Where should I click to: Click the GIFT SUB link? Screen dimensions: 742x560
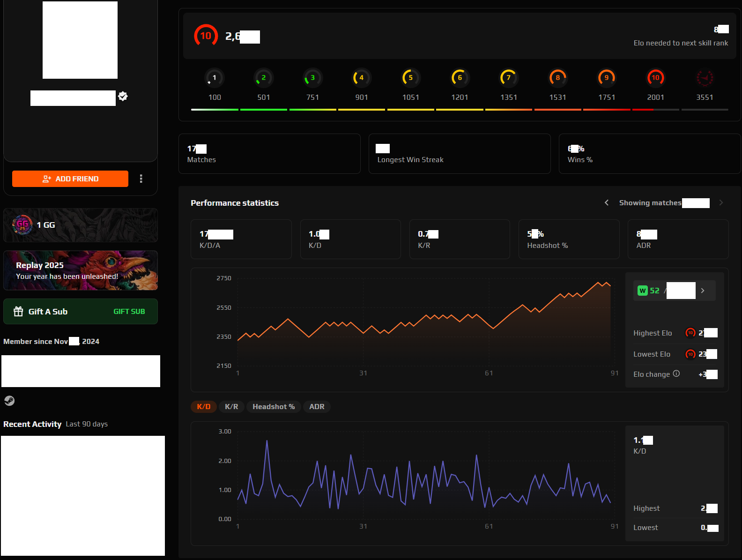pyautogui.click(x=129, y=312)
